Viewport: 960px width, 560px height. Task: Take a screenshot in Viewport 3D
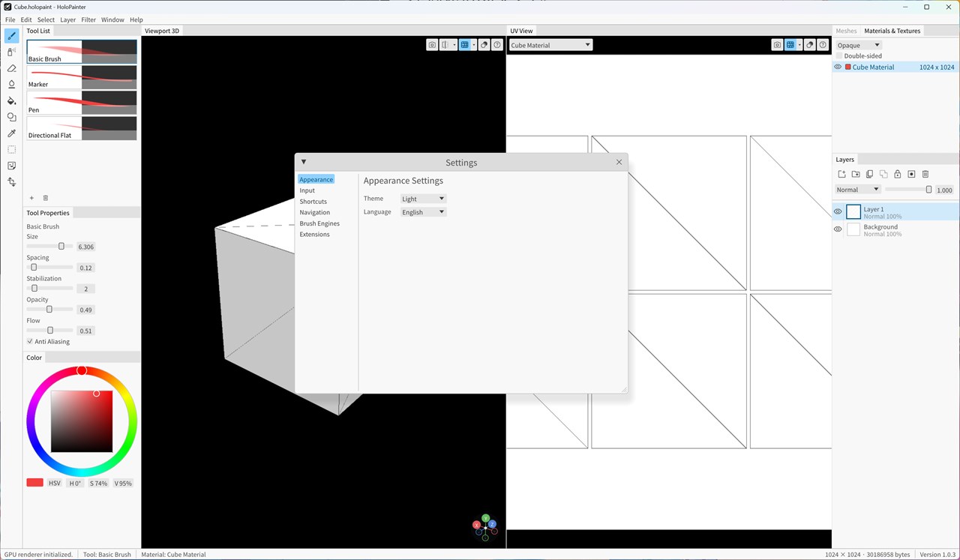432,45
